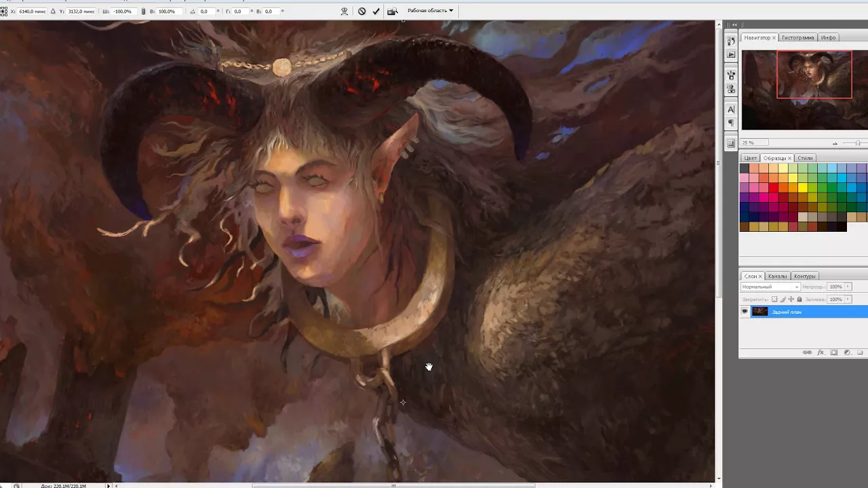This screenshot has width=868, height=488.
Task: Toggle lock image pixels brush icon
Action: click(783, 299)
